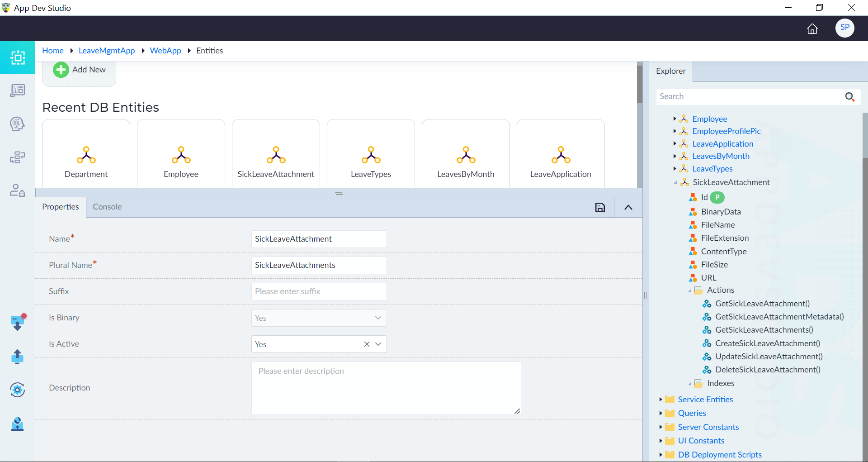868x462 pixels.
Task: Select the DeleteSickLeaveAttachment() action
Action: click(x=768, y=370)
